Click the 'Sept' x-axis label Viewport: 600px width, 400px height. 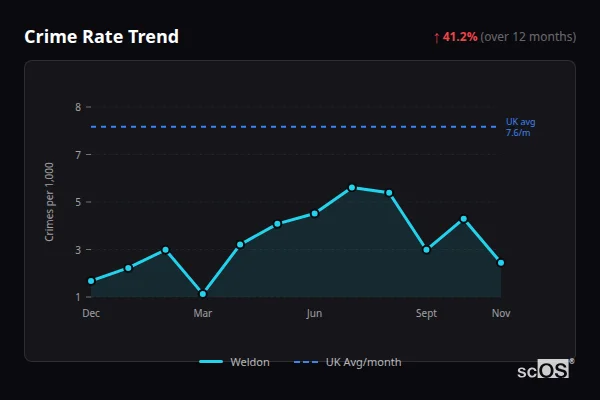tap(426, 313)
